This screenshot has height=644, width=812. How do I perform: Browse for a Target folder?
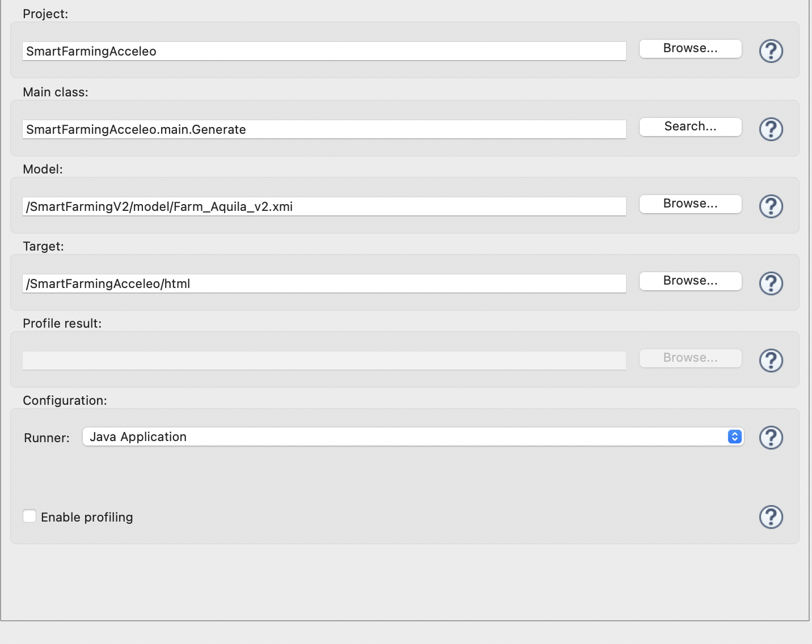(x=690, y=281)
